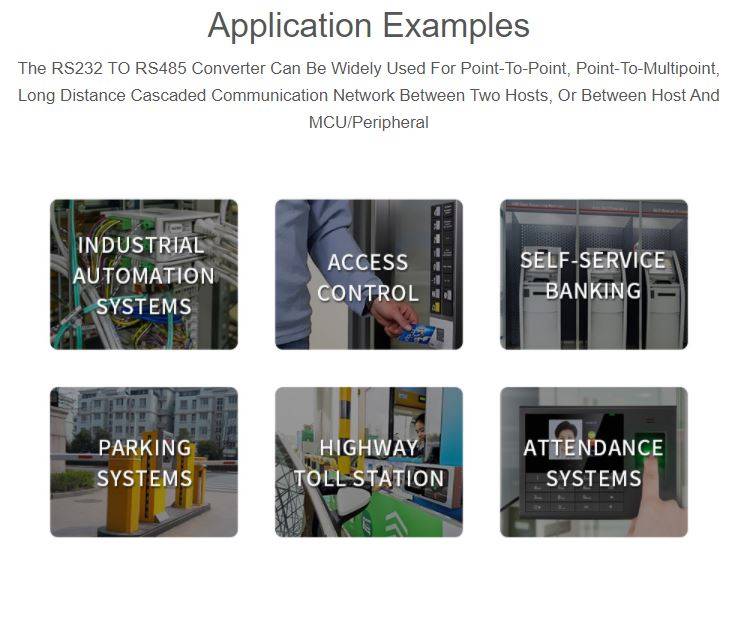The width and height of the screenshot is (750, 633).
Task: Select the Access Control image tile
Action: click(x=369, y=274)
